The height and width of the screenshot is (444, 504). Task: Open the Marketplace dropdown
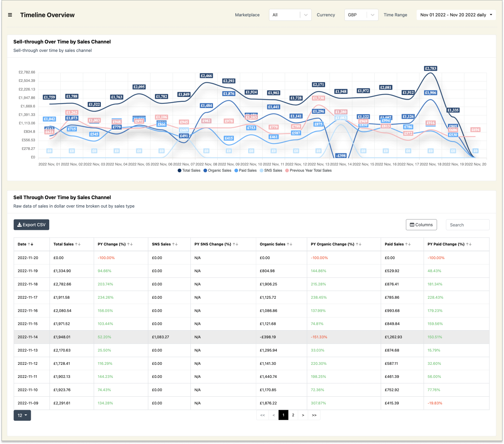pyautogui.click(x=290, y=15)
